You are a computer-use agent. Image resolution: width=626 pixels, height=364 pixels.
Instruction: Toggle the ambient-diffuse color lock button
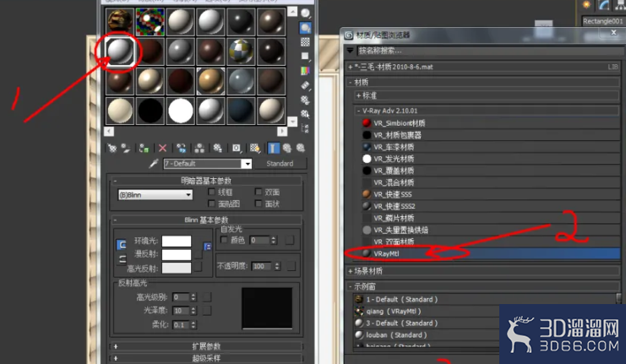(x=121, y=245)
